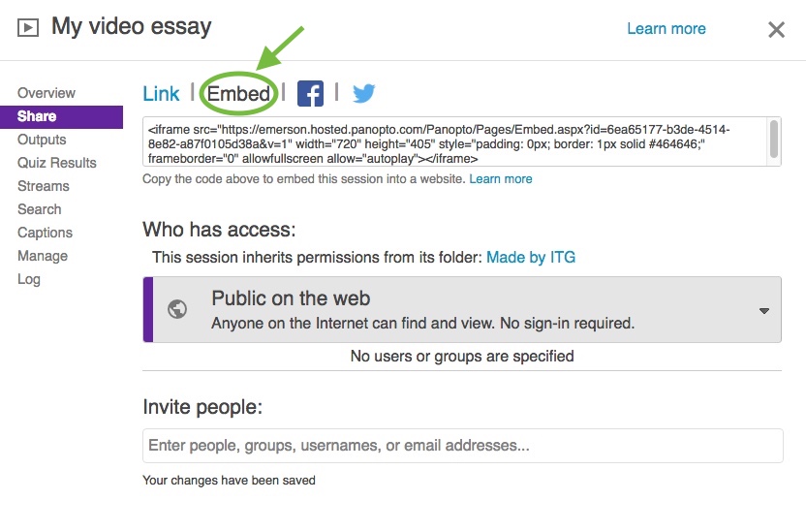Image resolution: width=806 pixels, height=532 pixels.
Task: Open Learn more link below embed code
Action: click(501, 179)
